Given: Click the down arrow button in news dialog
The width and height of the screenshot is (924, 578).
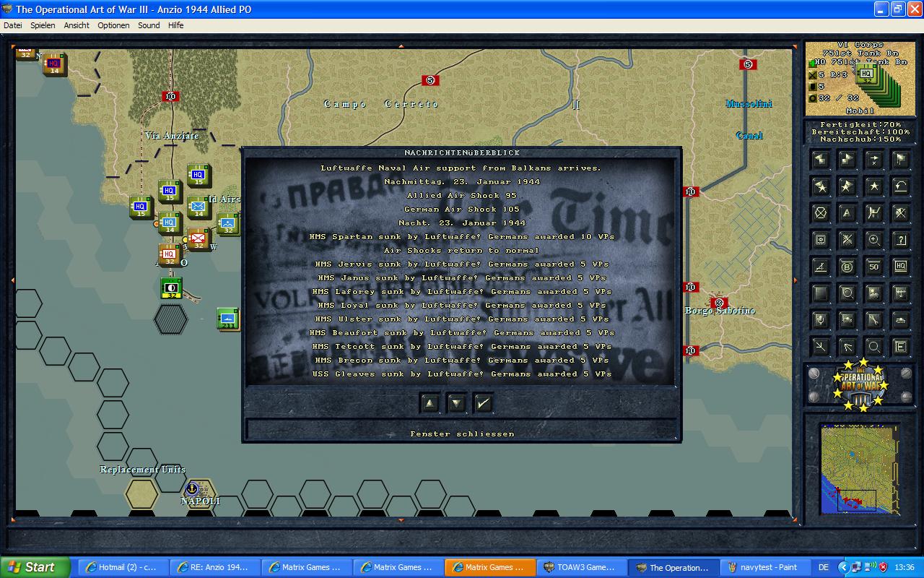Looking at the screenshot, I should [457, 403].
